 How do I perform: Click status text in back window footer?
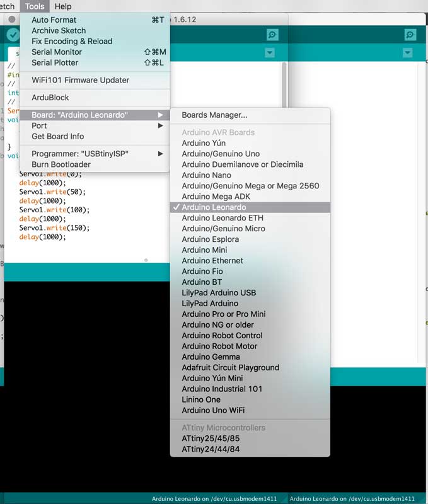tap(352, 498)
